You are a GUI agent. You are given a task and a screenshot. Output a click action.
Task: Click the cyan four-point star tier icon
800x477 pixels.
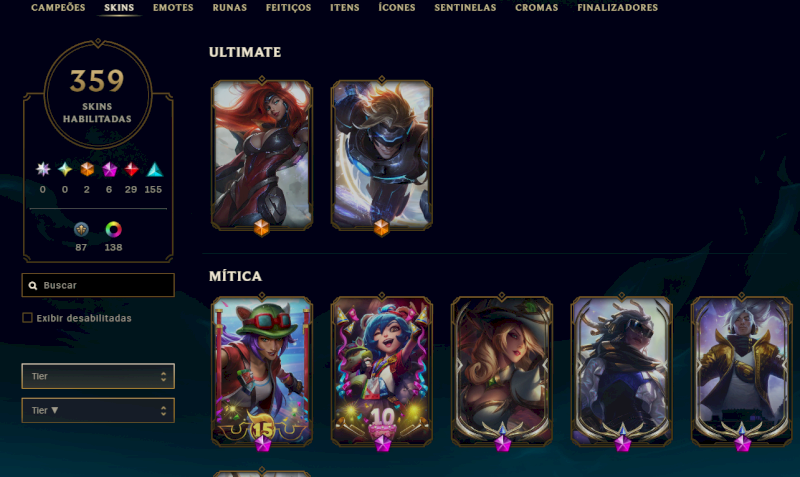point(65,169)
